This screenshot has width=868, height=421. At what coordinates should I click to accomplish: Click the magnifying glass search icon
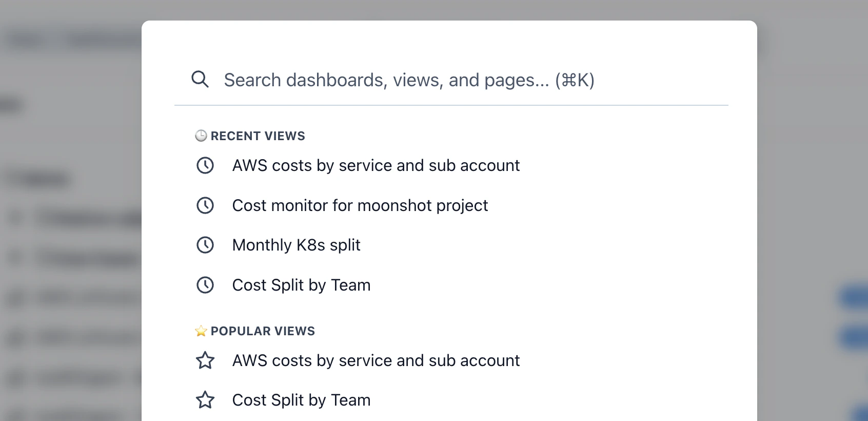pos(200,80)
